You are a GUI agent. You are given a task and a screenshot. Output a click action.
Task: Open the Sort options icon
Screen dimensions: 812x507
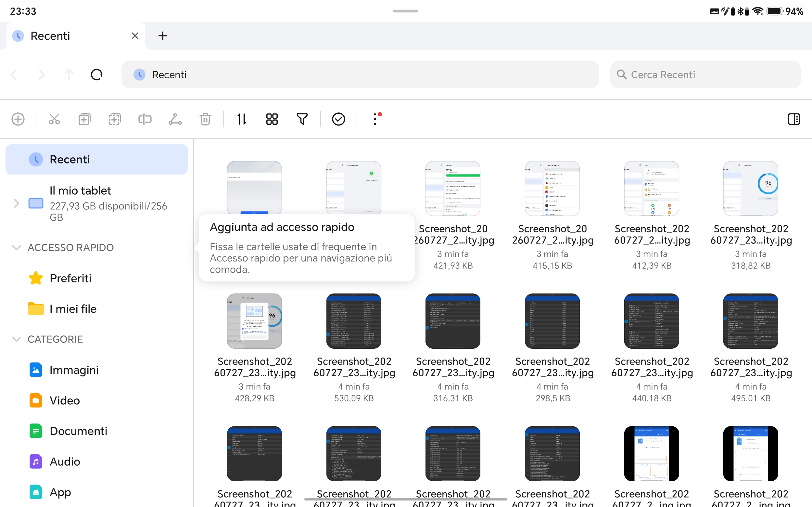242,119
